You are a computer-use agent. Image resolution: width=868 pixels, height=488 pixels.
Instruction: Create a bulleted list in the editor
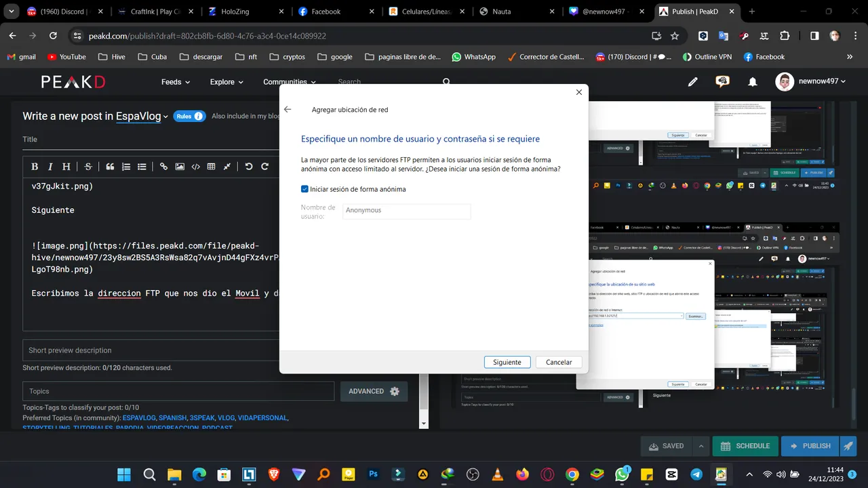(142, 167)
